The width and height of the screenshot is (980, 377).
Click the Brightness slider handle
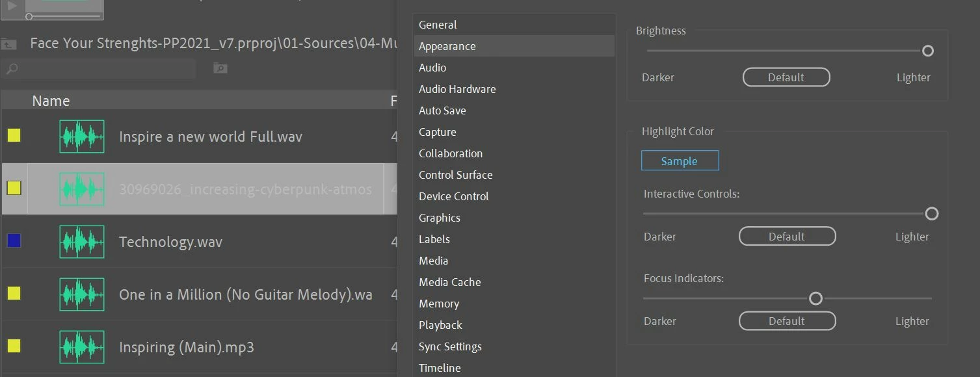pos(928,51)
